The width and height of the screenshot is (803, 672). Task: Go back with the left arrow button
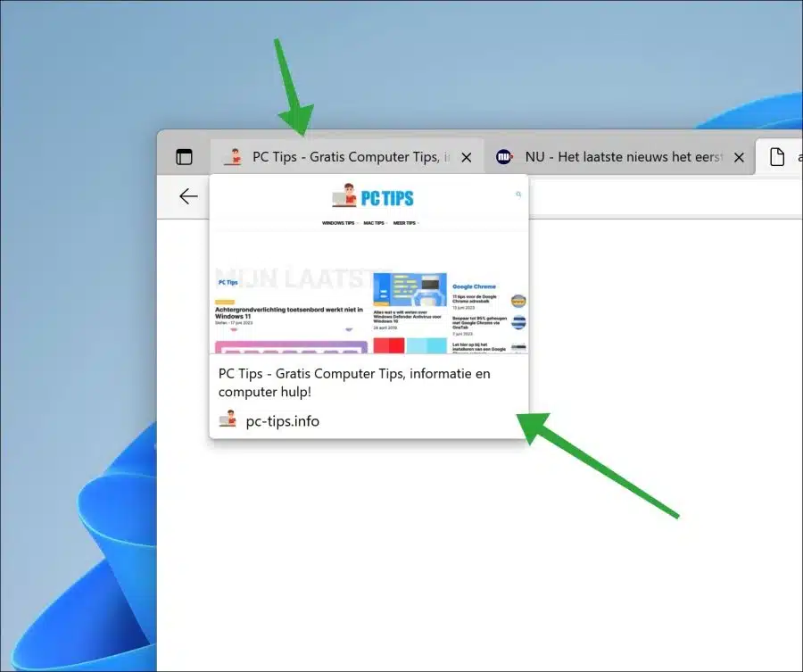[x=188, y=196]
